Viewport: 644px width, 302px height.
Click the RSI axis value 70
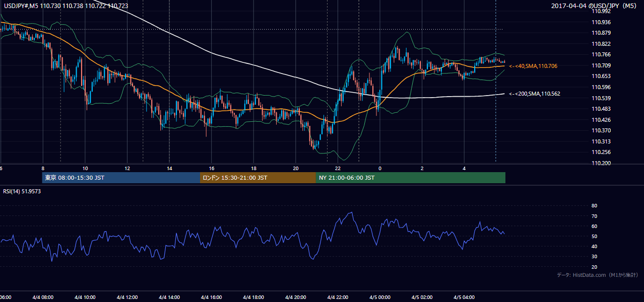(x=594, y=216)
